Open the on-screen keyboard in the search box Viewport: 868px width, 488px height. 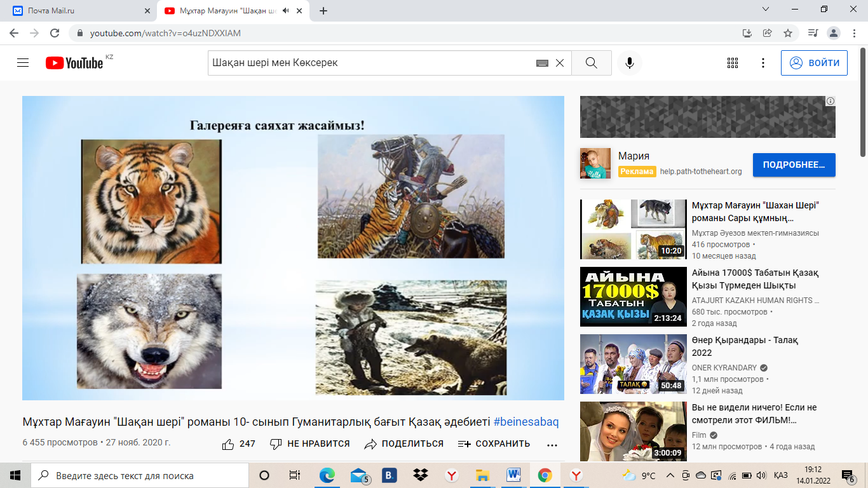pyautogui.click(x=542, y=63)
